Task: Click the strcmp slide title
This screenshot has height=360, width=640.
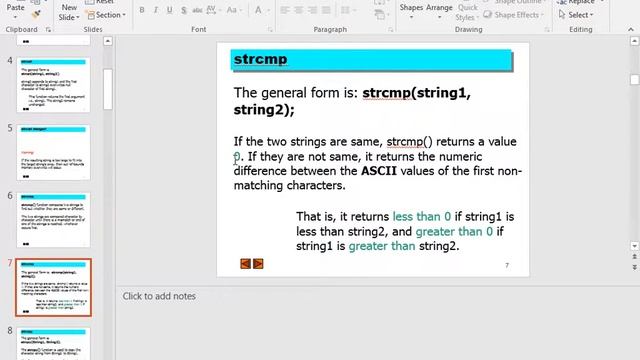Action: (x=260, y=59)
